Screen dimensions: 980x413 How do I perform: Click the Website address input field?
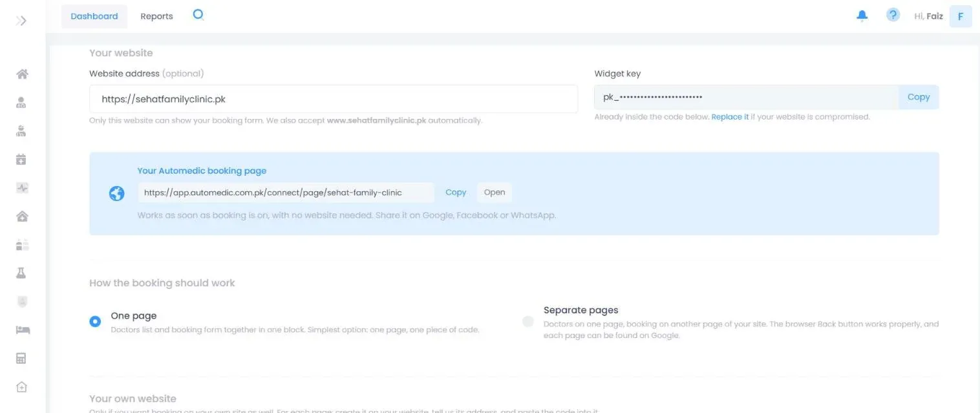pyautogui.click(x=334, y=99)
